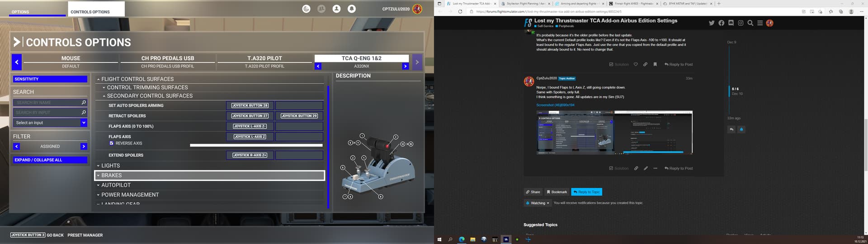Viewport: 868px width, 244px height.
Task: Open File Explorer from the taskbar
Action: pos(472,239)
